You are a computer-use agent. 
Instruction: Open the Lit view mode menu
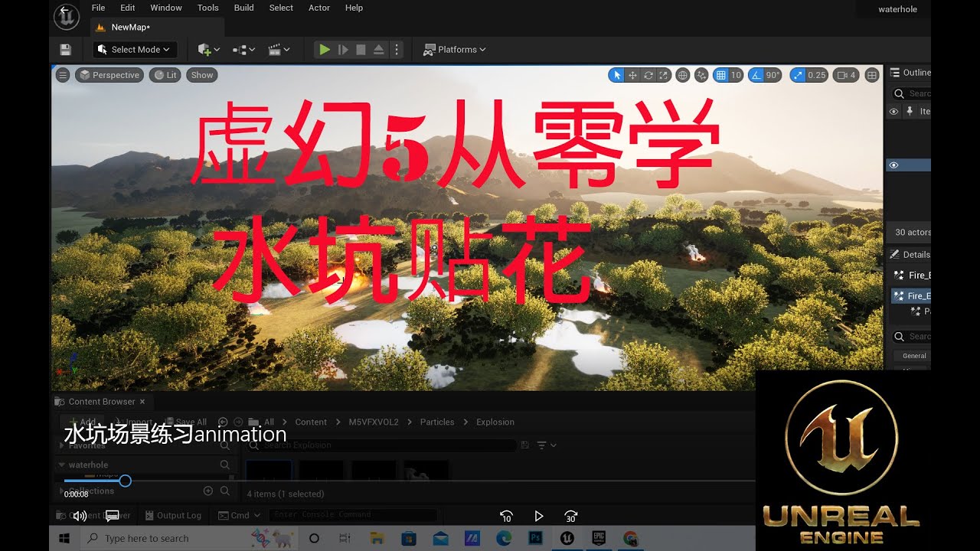pos(165,75)
